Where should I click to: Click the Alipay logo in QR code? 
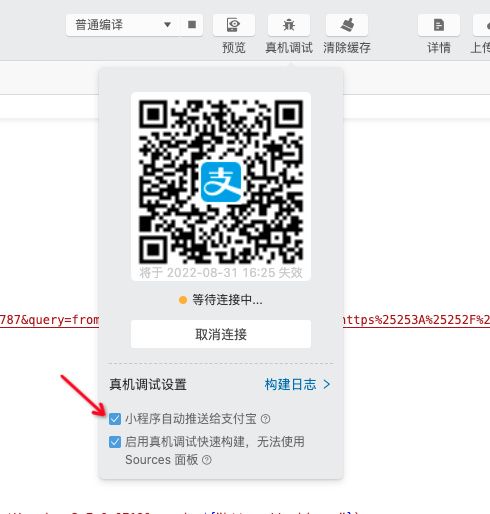point(221,182)
